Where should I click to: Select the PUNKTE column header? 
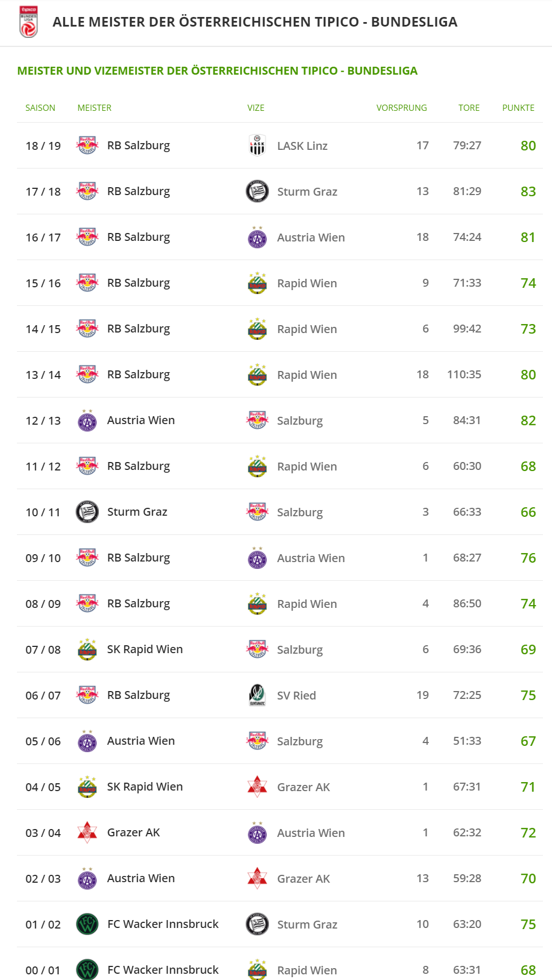click(518, 107)
